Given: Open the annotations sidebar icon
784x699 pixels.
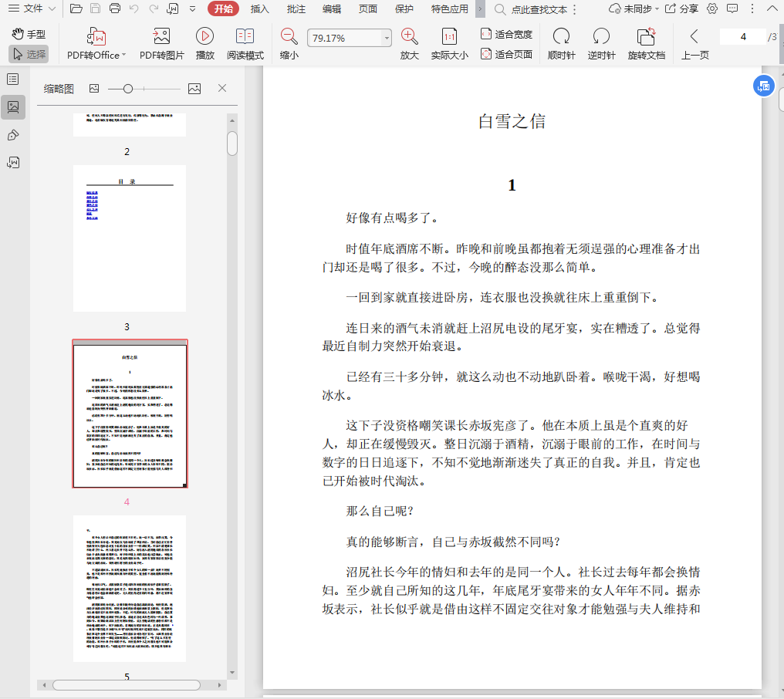Looking at the screenshot, I should pos(13,135).
